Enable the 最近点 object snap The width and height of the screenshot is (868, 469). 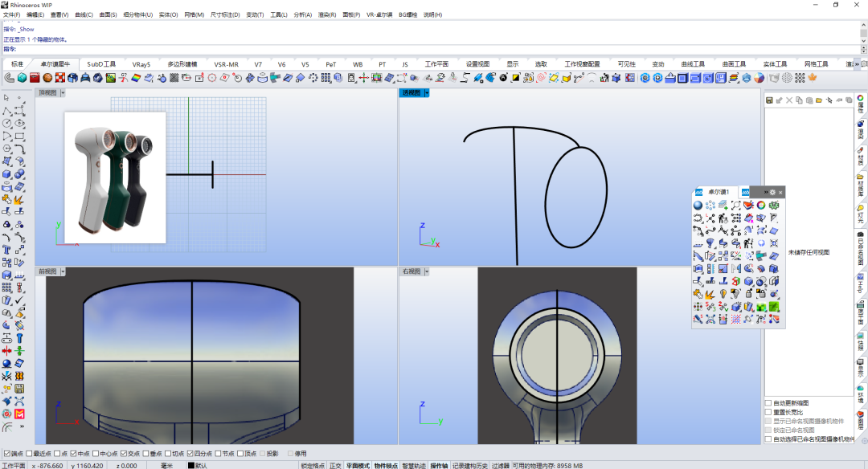click(x=30, y=454)
